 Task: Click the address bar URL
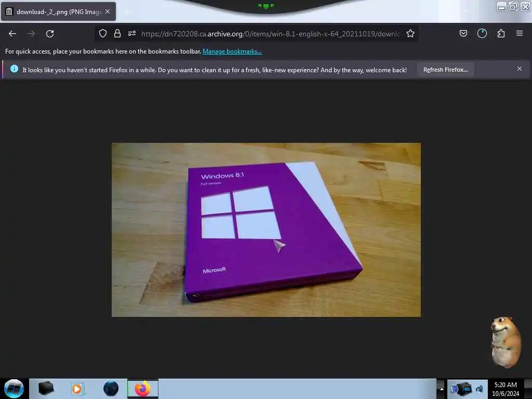pos(270,34)
